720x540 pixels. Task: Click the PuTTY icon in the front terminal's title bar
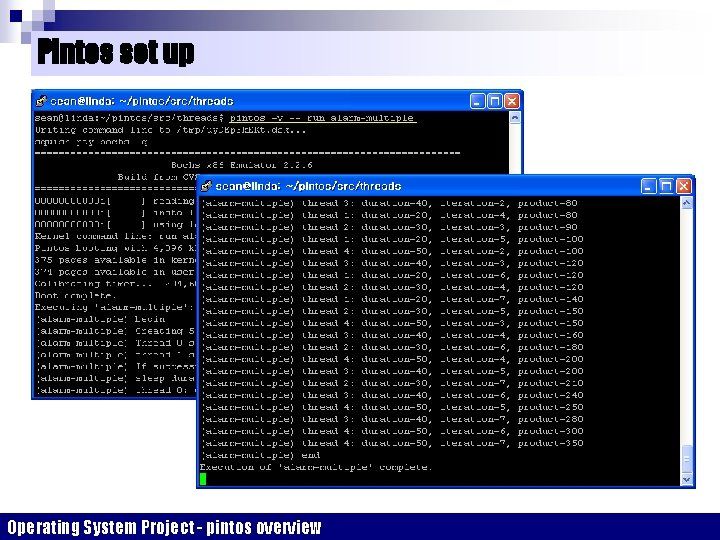206,186
